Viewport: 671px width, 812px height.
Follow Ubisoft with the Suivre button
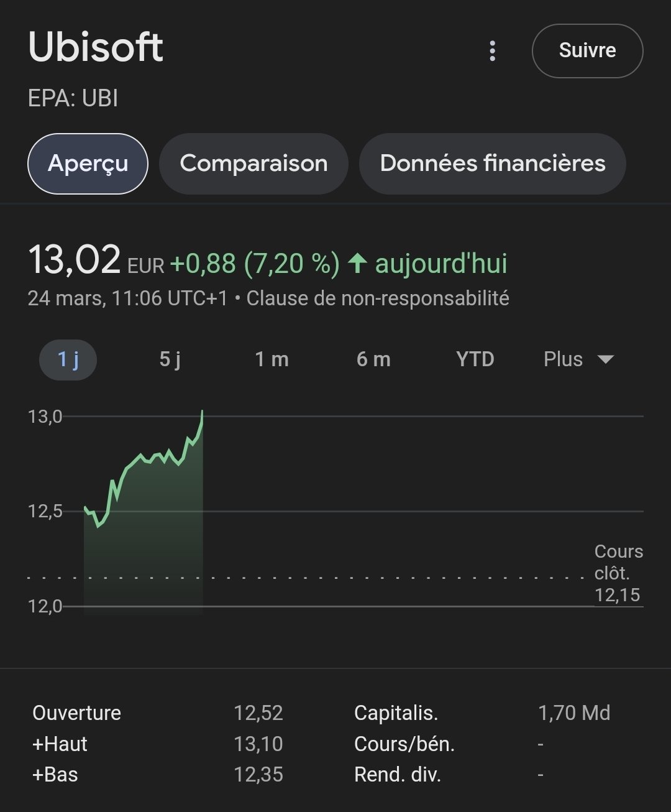tap(587, 50)
